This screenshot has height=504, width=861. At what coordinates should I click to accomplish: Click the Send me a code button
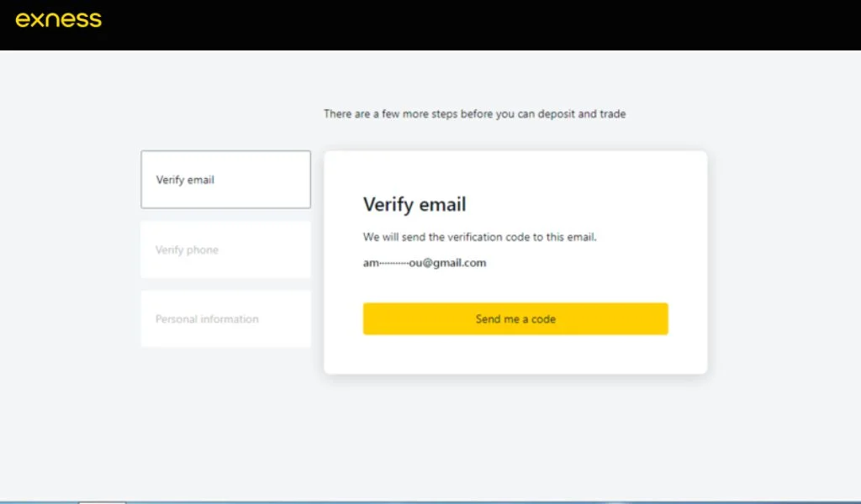click(x=515, y=318)
